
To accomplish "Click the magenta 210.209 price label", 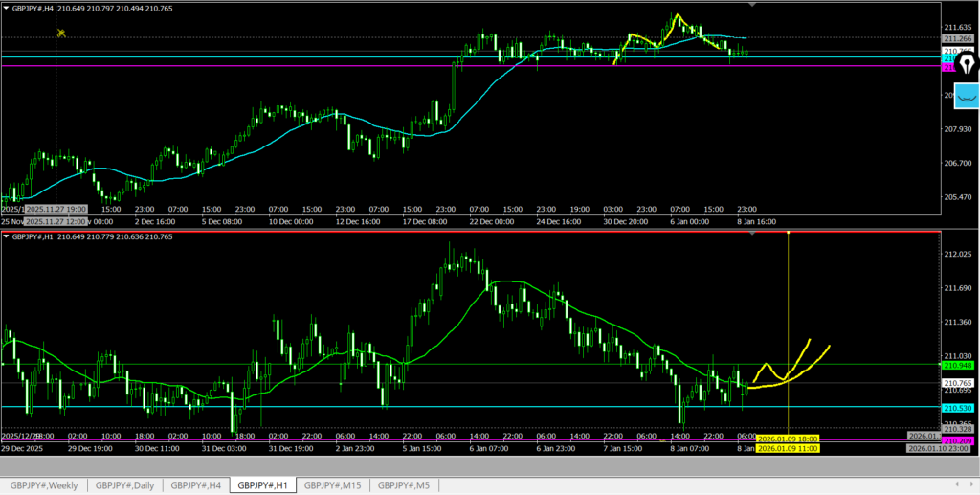I will click(958, 440).
